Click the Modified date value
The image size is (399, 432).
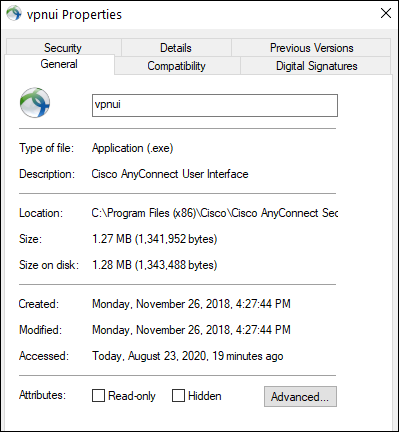coord(191,330)
